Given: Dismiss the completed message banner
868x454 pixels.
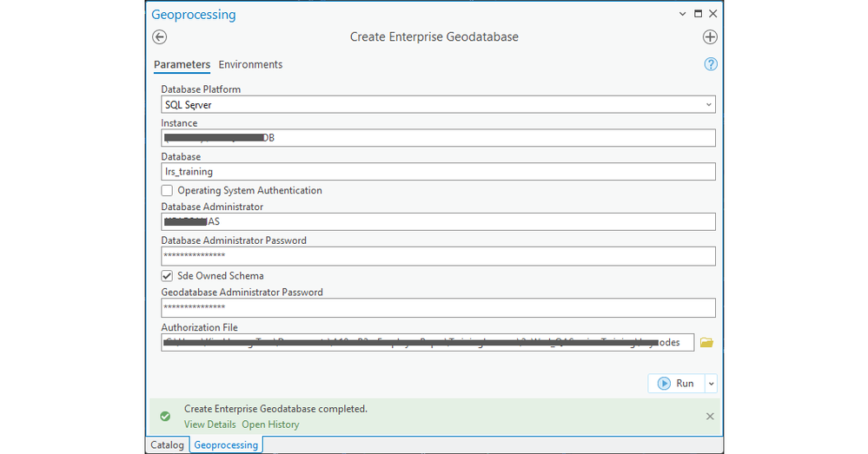Looking at the screenshot, I should point(710,417).
